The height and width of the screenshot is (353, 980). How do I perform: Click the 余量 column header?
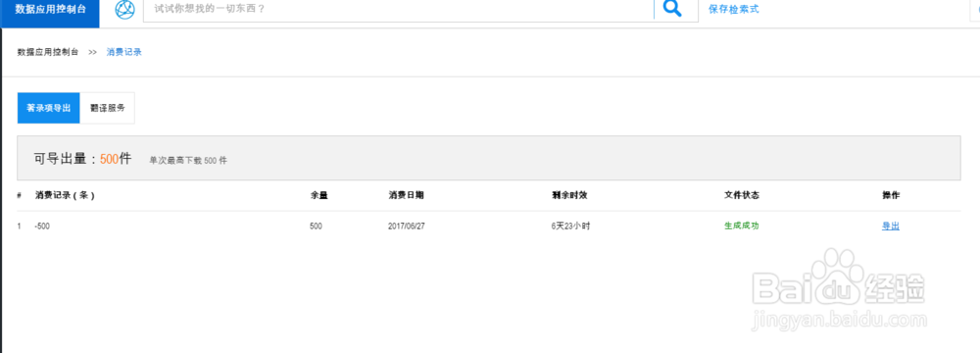(x=318, y=195)
